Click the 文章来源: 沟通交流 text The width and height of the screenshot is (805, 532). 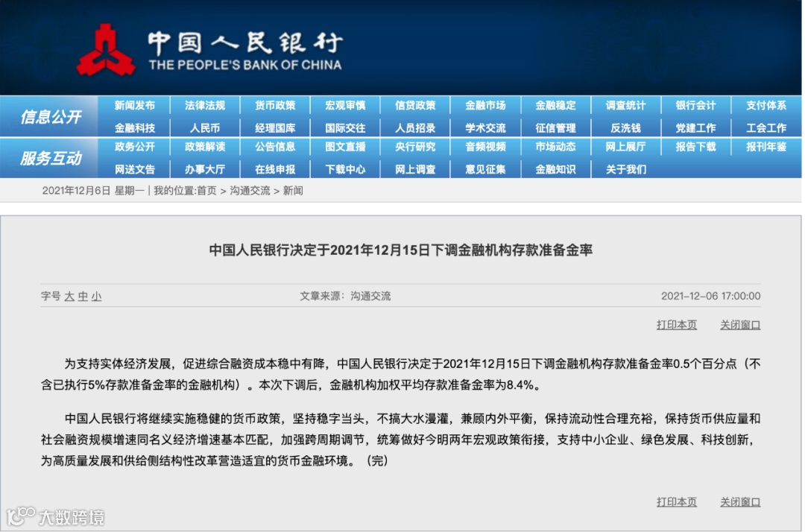pyautogui.click(x=345, y=296)
